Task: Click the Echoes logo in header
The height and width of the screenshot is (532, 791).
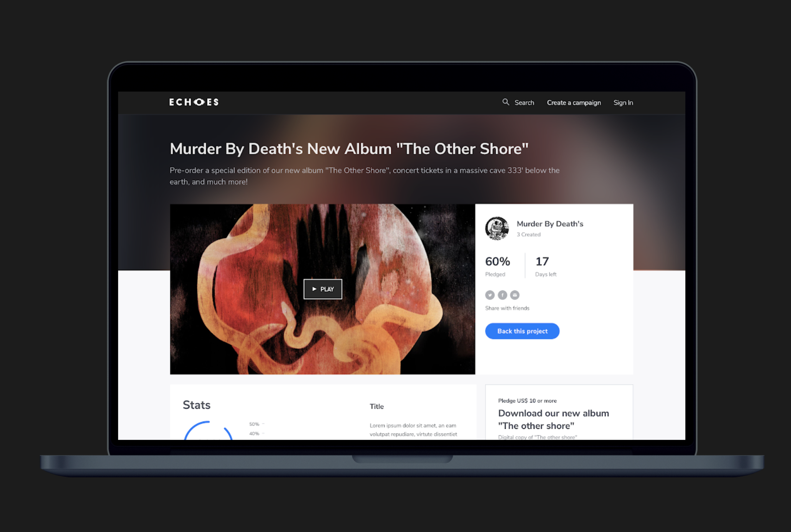Action: (x=194, y=102)
